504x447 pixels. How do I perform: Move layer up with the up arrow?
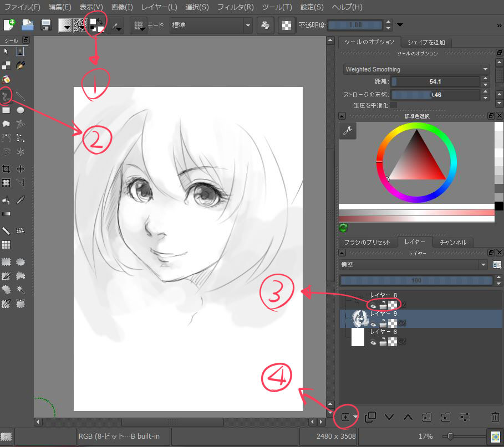408,417
